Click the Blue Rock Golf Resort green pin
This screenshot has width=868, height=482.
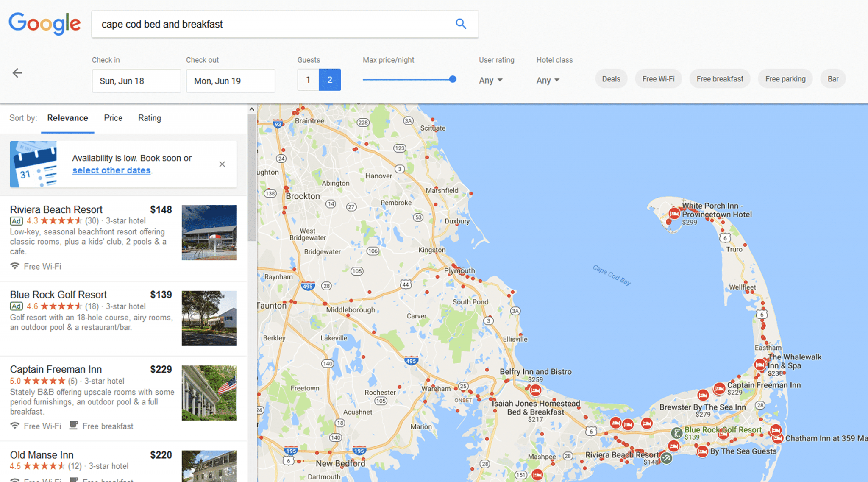coord(677,433)
